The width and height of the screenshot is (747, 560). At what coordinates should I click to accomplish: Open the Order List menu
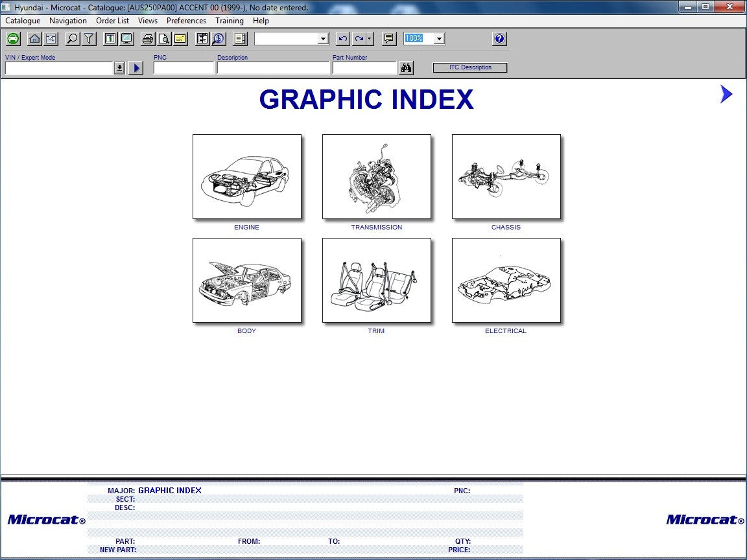coord(112,21)
